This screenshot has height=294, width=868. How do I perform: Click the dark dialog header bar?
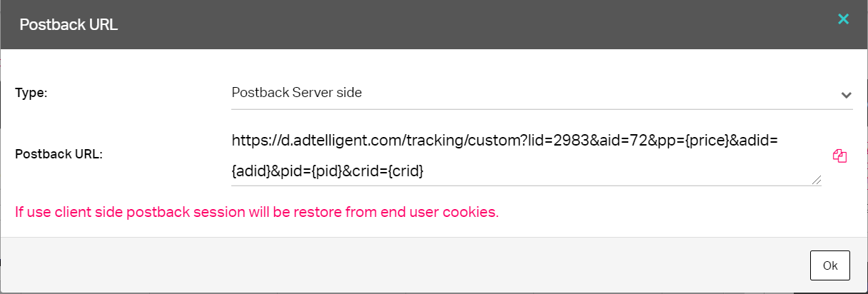pos(434,24)
